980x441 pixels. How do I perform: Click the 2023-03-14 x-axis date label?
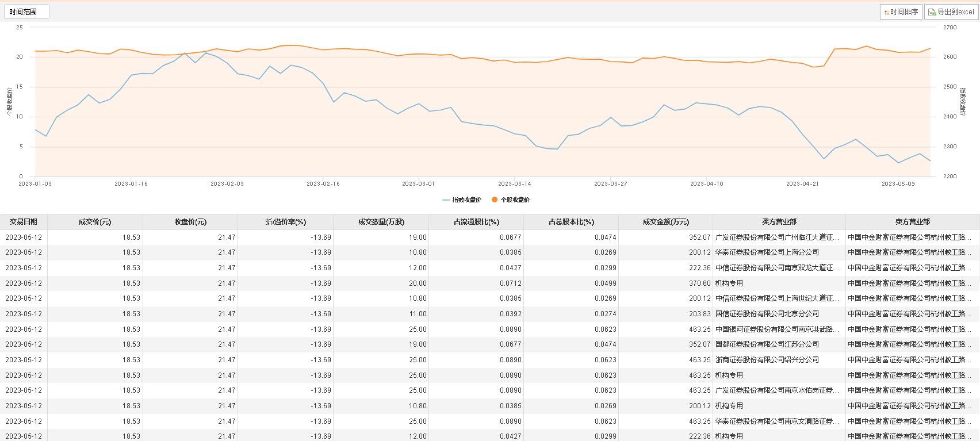point(515,184)
